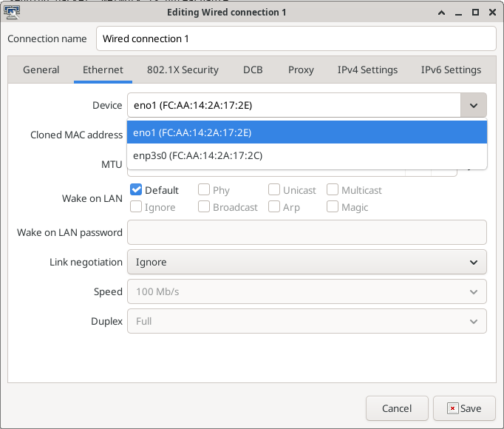Screen dimensions: 504x429
Task: Open the 802.1X Security tab
Action: point(183,70)
